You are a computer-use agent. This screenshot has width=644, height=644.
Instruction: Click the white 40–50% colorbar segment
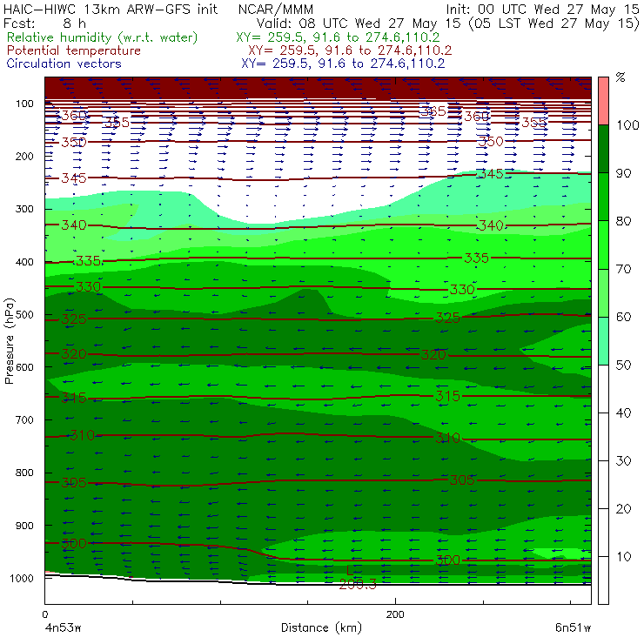click(x=603, y=388)
